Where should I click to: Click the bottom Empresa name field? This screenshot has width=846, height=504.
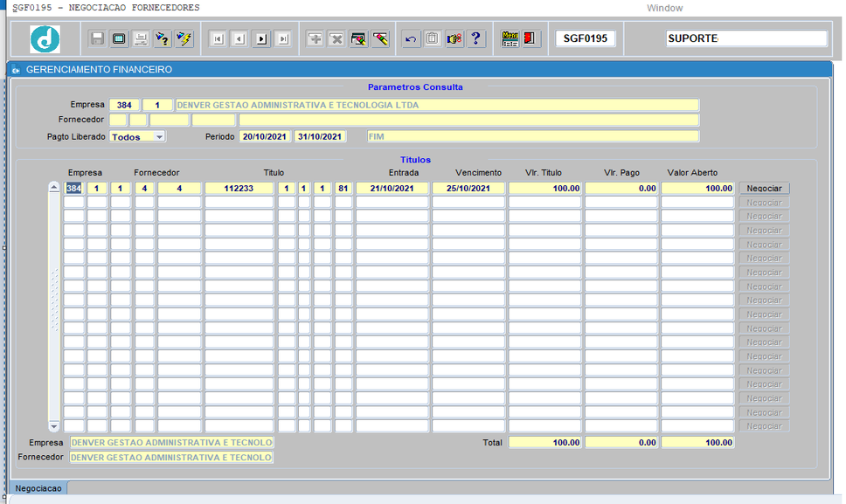point(171,443)
